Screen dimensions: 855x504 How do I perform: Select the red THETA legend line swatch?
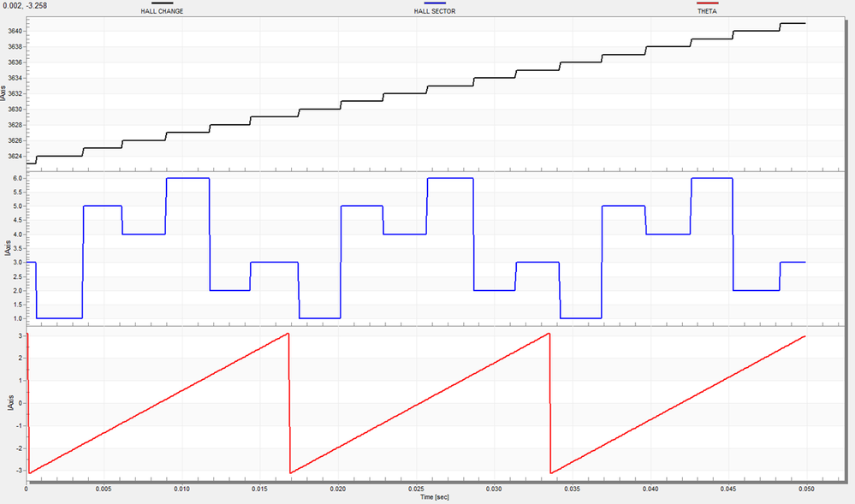pyautogui.click(x=707, y=3)
